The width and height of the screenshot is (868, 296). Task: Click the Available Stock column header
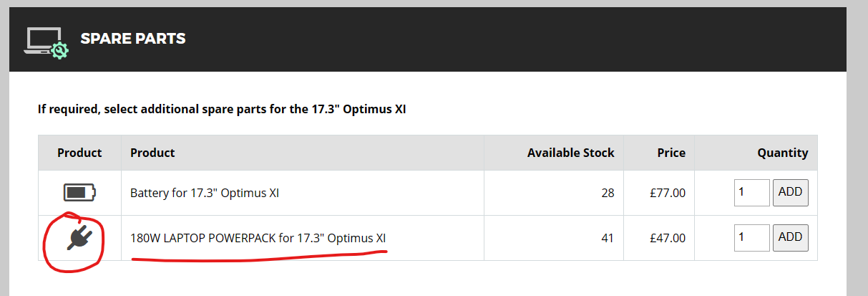[x=571, y=153]
